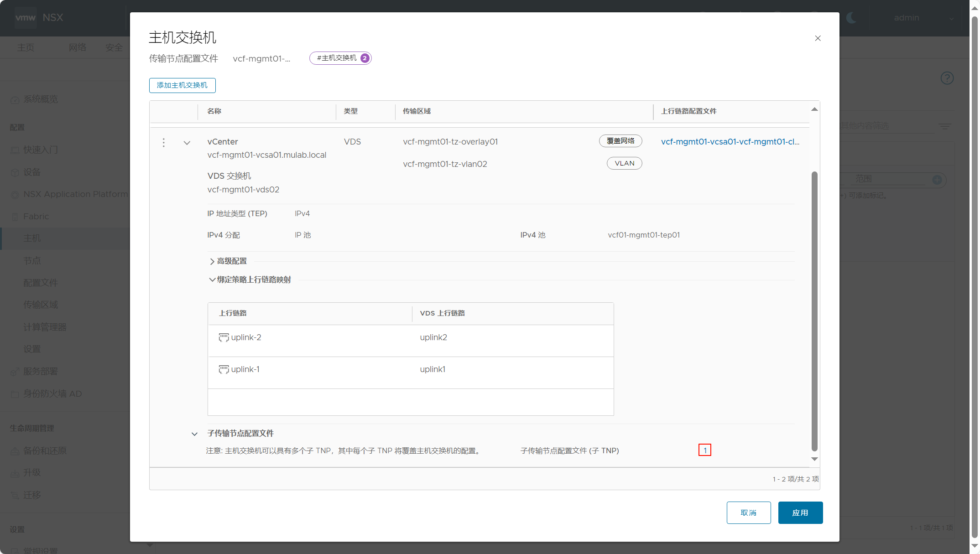
Task: Click the three-dot actions menu icon
Action: [x=164, y=143]
